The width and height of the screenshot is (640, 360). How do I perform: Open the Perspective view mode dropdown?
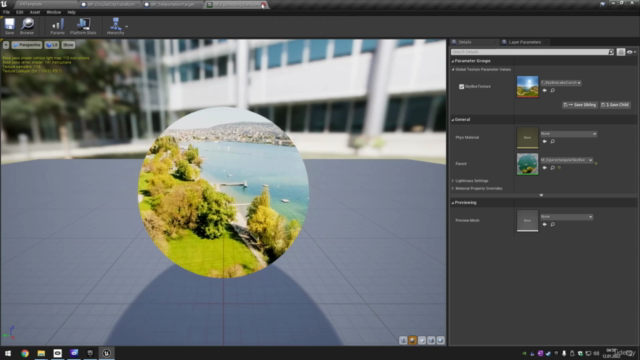(27, 45)
